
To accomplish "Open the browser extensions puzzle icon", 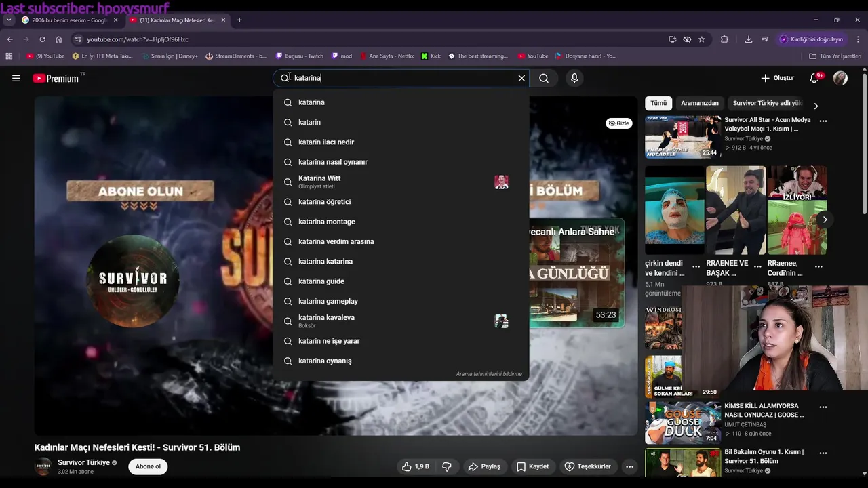I will coord(724,39).
